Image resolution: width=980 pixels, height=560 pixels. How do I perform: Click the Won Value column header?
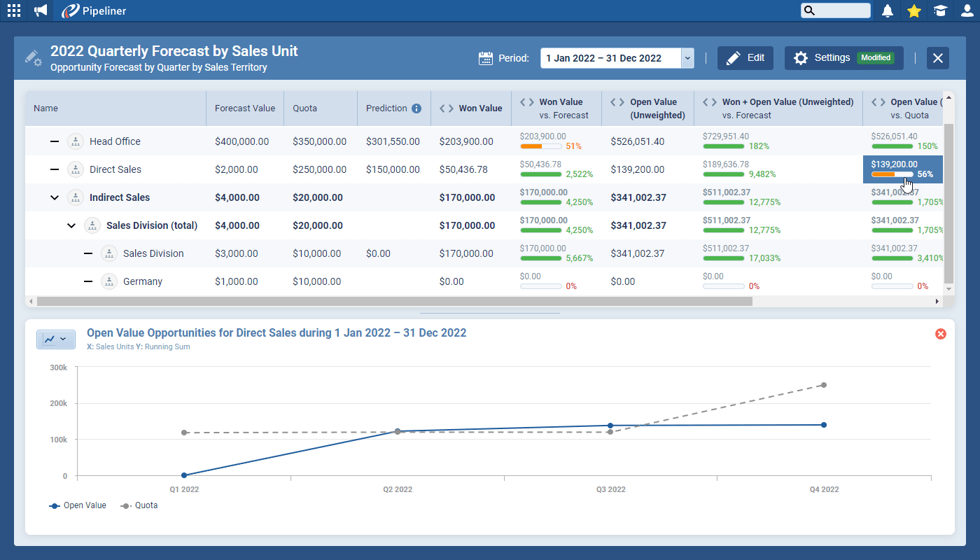pyautogui.click(x=479, y=108)
